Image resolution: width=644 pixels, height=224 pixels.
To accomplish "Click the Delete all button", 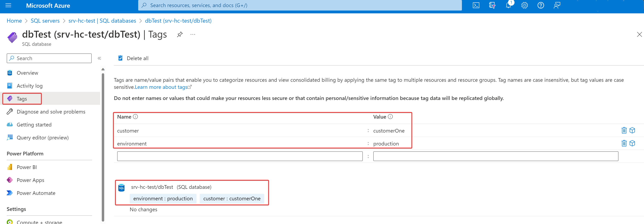I will pyautogui.click(x=133, y=58).
